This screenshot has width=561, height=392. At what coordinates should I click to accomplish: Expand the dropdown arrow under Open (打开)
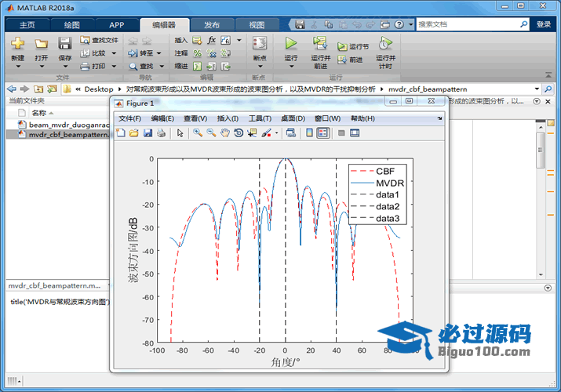(42, 67)
